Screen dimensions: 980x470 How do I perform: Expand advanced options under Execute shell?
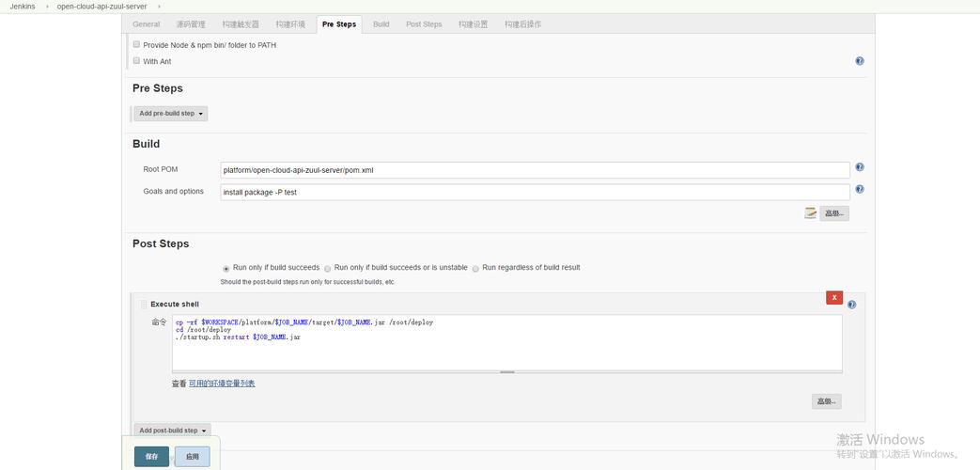pos(826,401)
